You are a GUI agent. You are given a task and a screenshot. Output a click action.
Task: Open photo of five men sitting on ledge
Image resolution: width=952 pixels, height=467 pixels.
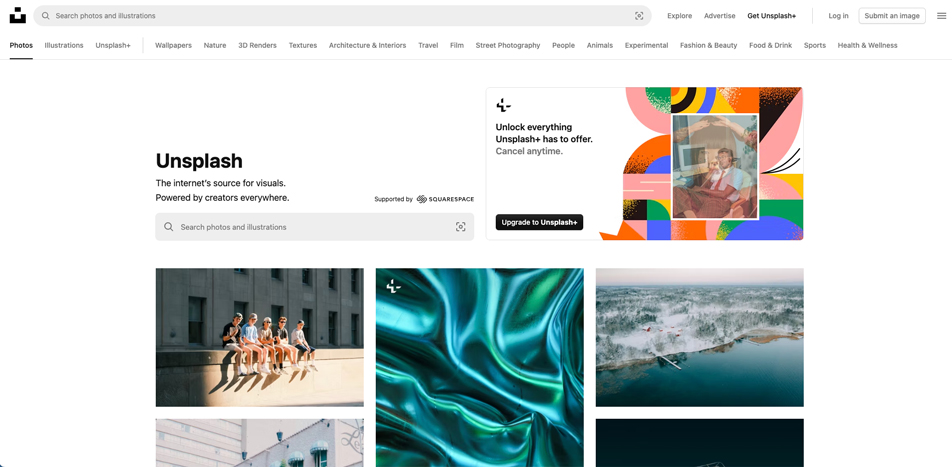[x=260, y=337]
